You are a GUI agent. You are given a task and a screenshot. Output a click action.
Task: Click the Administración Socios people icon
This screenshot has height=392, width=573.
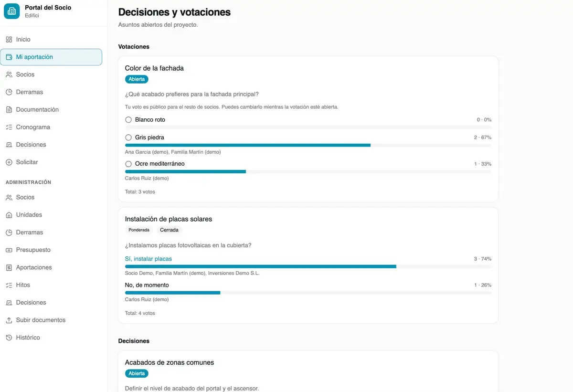tap(9, 197)
